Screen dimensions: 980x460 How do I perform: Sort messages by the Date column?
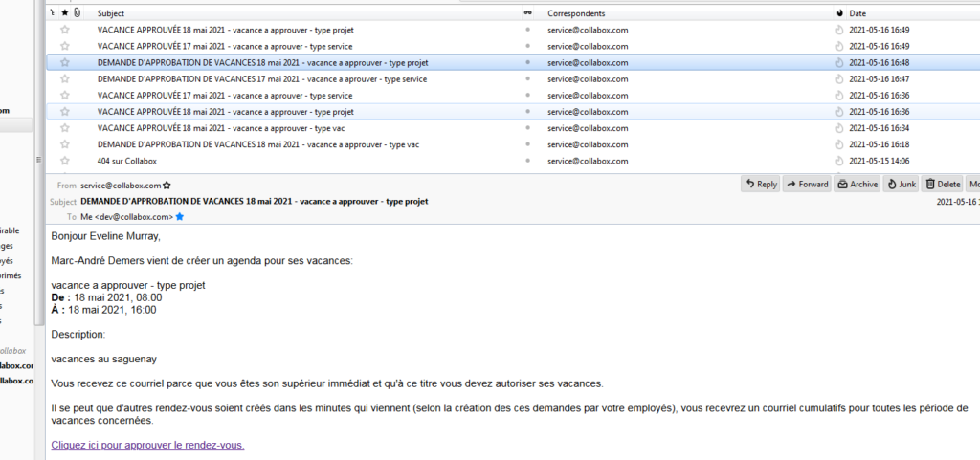[857, 13]
